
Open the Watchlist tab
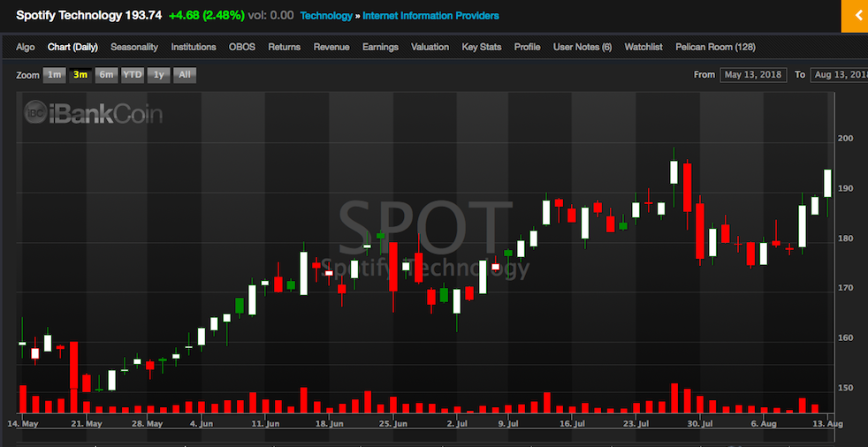643,47
